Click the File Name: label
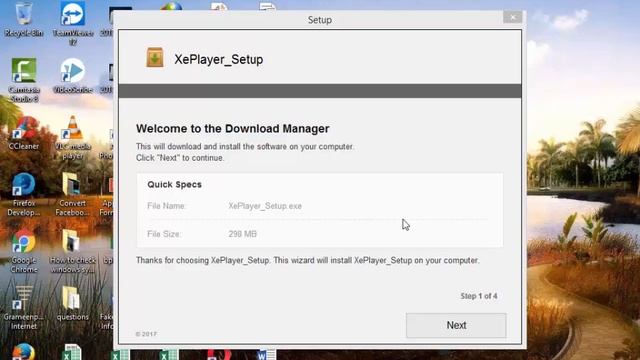 [x=167, y=206]
